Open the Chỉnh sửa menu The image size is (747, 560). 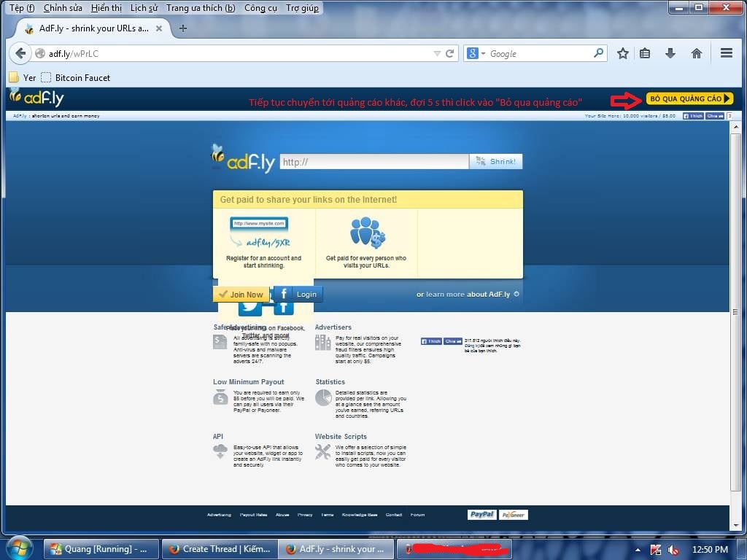(63, 8)
